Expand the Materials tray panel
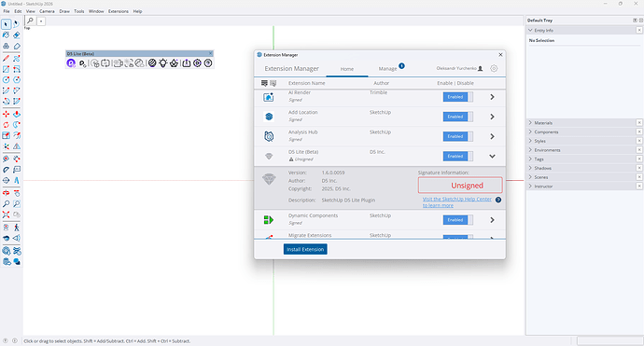 click(x=530, y=123)
